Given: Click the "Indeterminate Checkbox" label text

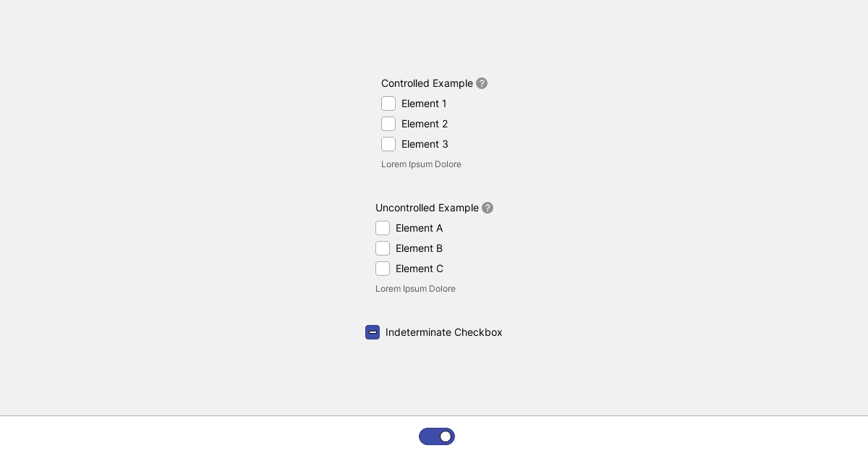Looking at the screenshot, I should point(444,332).
